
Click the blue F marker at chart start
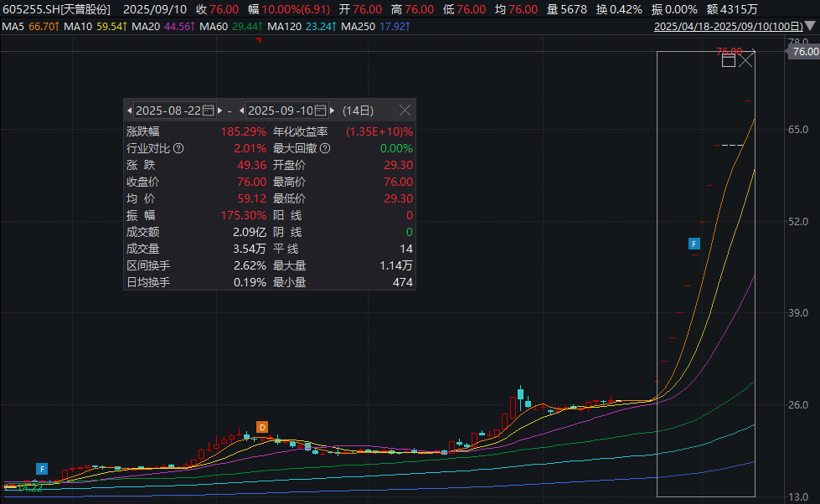pyautogui.click(x=41, y=468)
